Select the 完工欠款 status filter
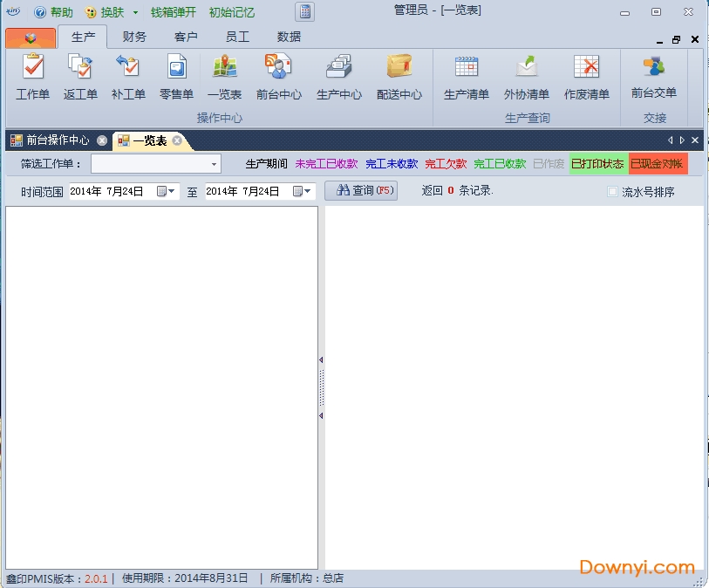 pos(446,162)
